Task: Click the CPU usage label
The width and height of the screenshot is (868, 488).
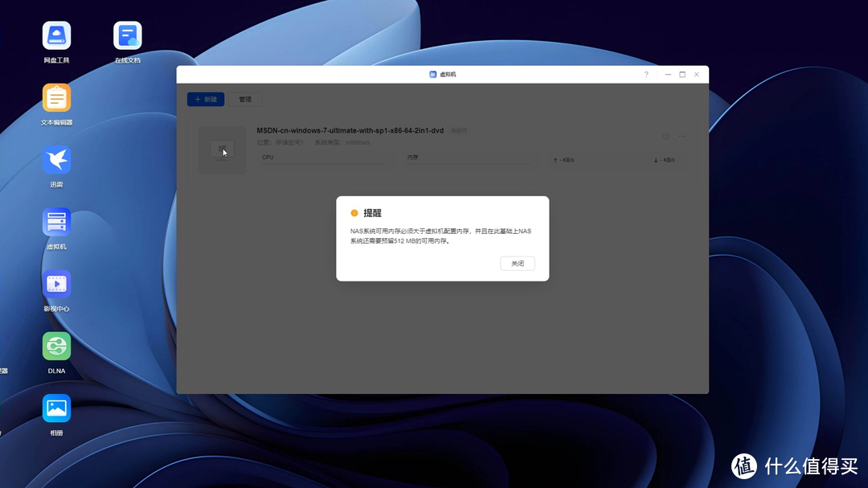Action: [x=268, y=158]
